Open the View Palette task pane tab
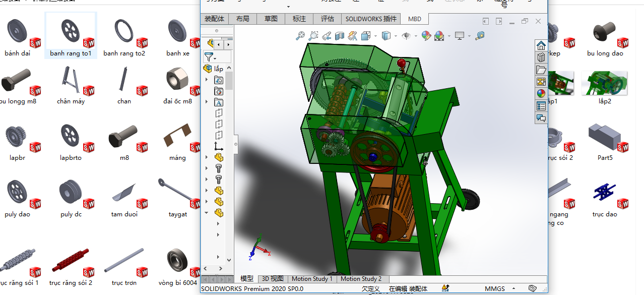644x295 pixels. [541, 82]
